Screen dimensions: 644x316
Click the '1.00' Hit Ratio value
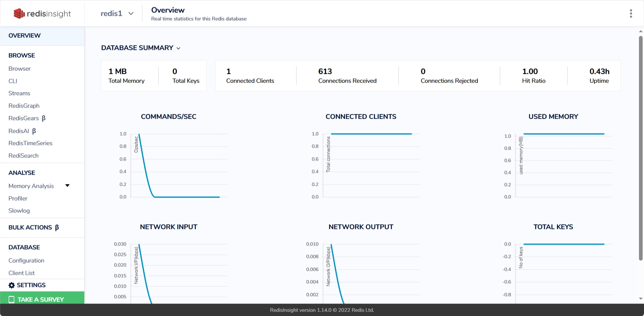pyautogui.click(x=530, y=71)
